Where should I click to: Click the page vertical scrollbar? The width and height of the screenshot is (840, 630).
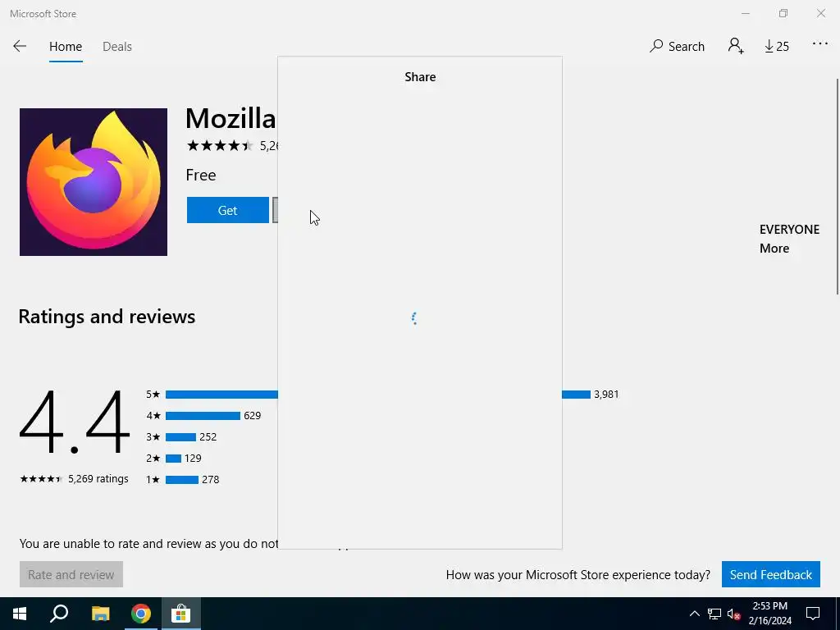[x=837, y=186]
